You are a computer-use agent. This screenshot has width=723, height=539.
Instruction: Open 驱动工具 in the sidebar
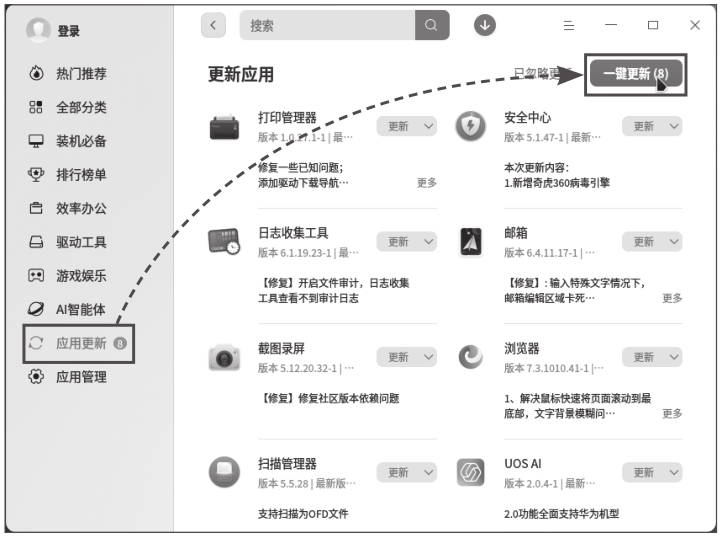pyautogui.click(x=81, y=242)
